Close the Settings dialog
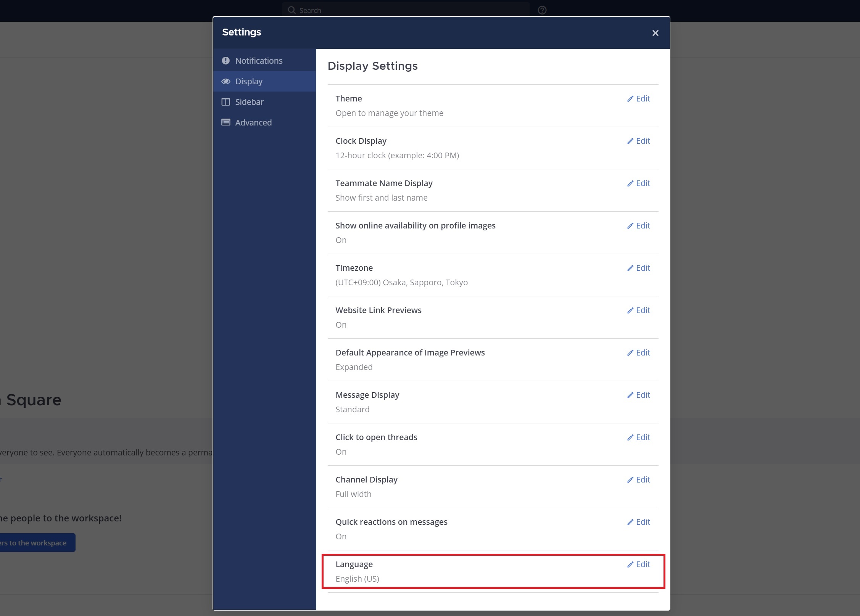 (655, 33)
